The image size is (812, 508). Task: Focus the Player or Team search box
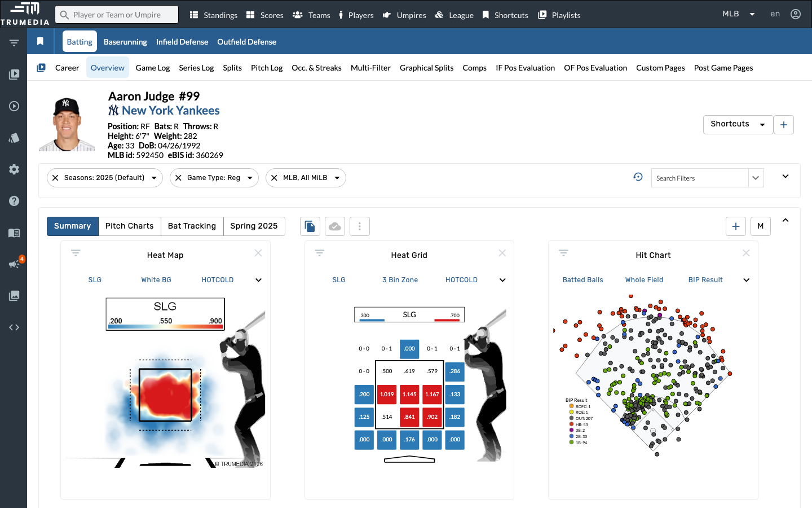(x=117, y=15)
